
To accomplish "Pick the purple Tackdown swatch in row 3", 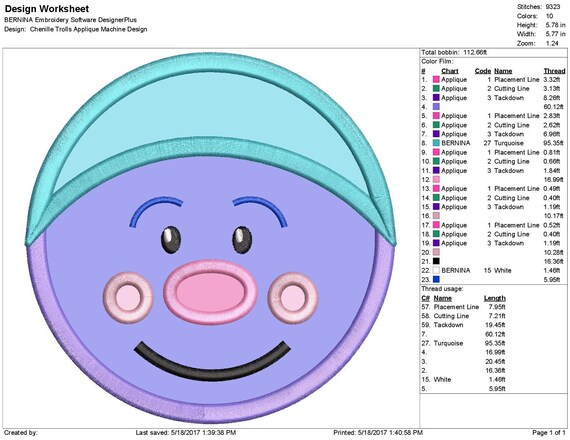I will coord(436,98).
